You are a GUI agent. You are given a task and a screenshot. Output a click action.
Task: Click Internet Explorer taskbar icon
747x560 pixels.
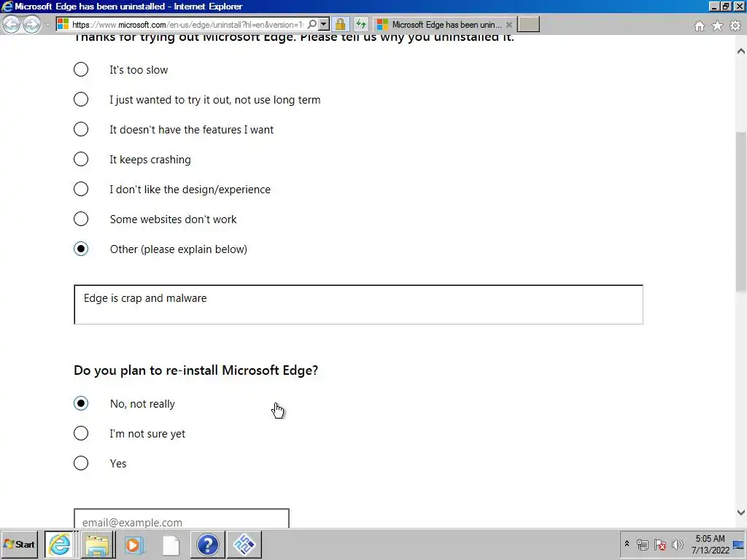60,544
